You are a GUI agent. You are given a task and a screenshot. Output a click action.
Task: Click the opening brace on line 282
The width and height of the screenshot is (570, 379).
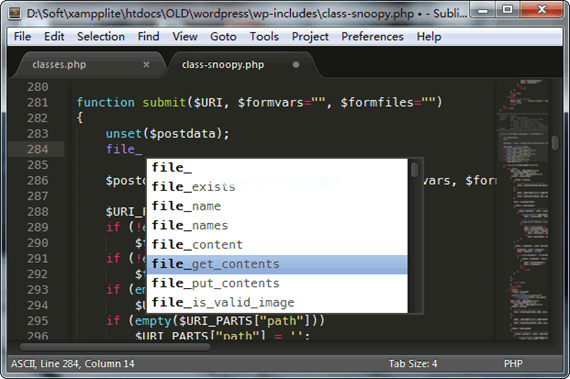click(80, 118)
